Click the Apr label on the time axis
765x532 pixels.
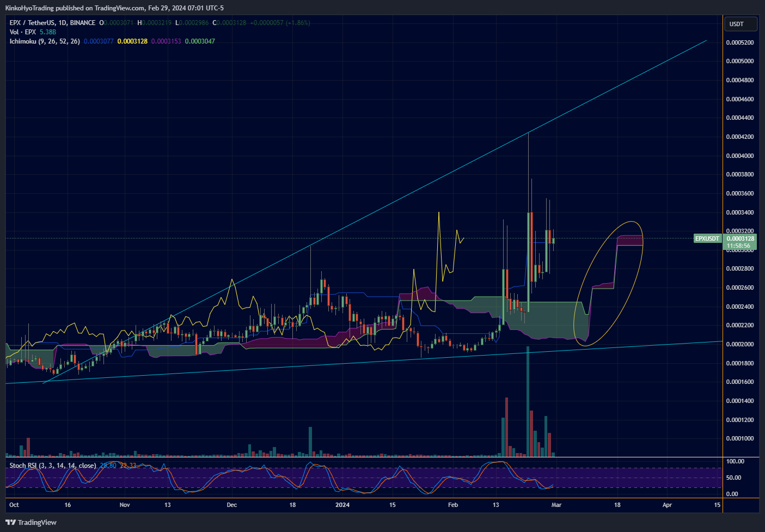667,505
